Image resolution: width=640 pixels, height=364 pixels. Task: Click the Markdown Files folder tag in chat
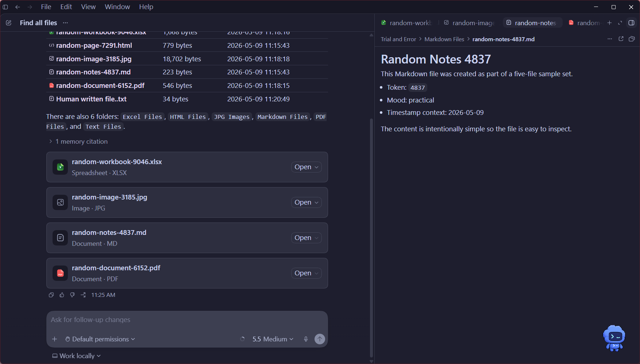[282, 117]
